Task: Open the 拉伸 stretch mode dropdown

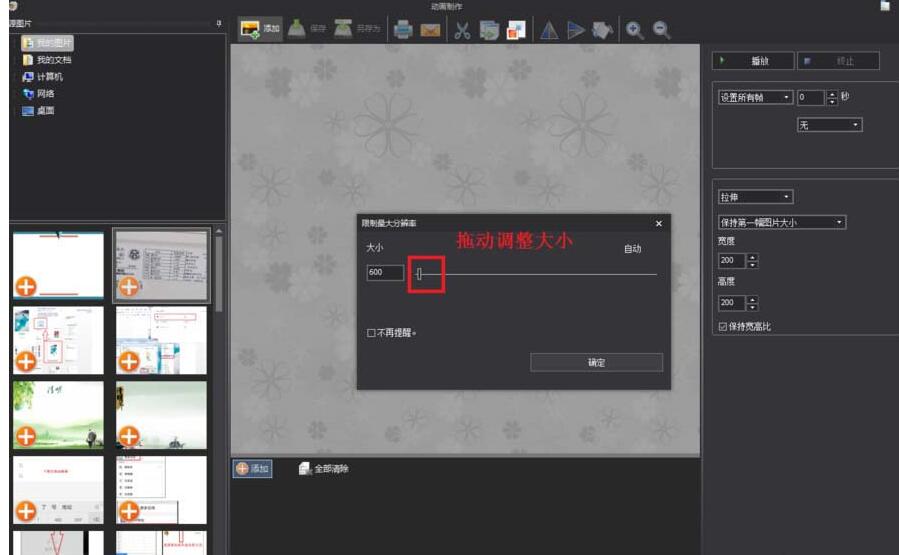Action: tap(755, 197)
